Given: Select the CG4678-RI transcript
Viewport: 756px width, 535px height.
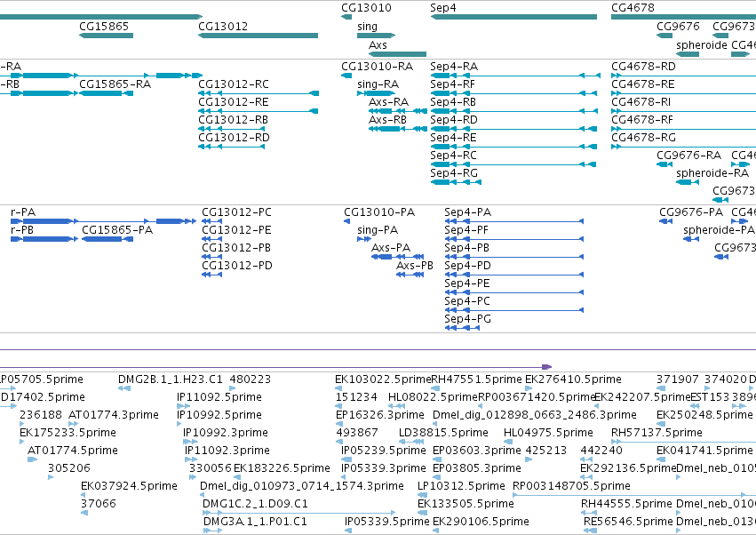Looking at the screenshot, I should tap(684, 111).
